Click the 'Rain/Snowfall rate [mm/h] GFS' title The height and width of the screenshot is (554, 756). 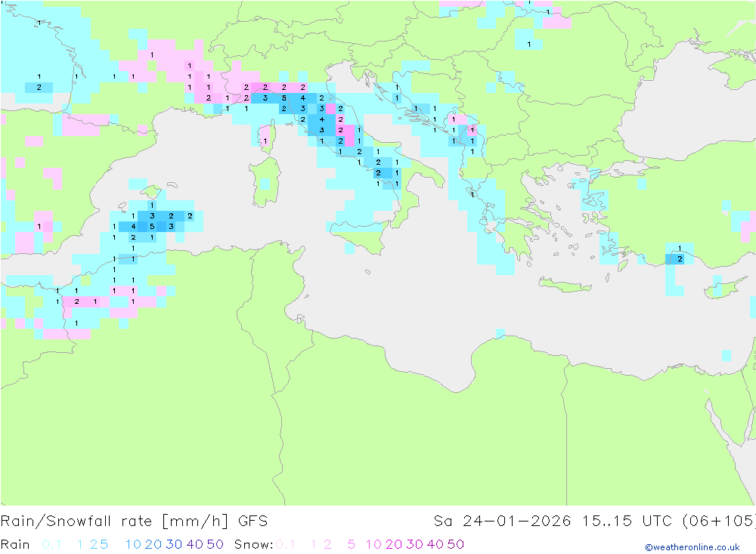click(x=134, y=522)
